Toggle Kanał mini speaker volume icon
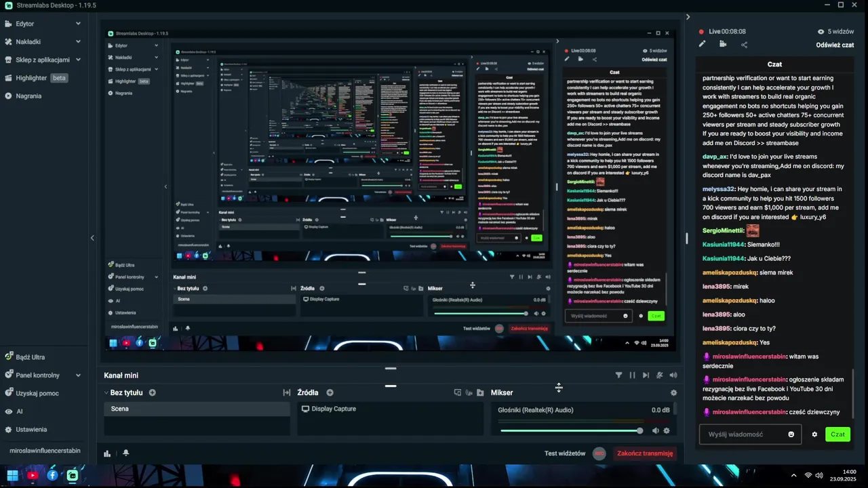This screenshot has height=488, width=868. (673, 375)
